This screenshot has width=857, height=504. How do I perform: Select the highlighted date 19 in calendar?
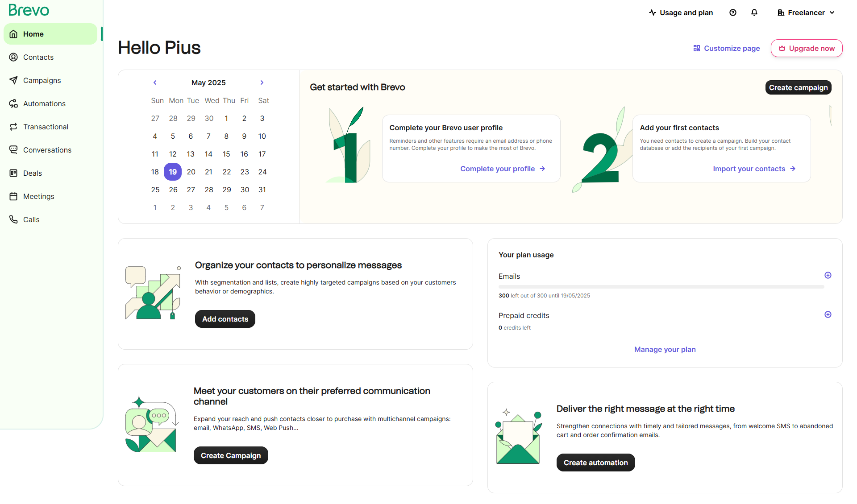coord(173,172)
